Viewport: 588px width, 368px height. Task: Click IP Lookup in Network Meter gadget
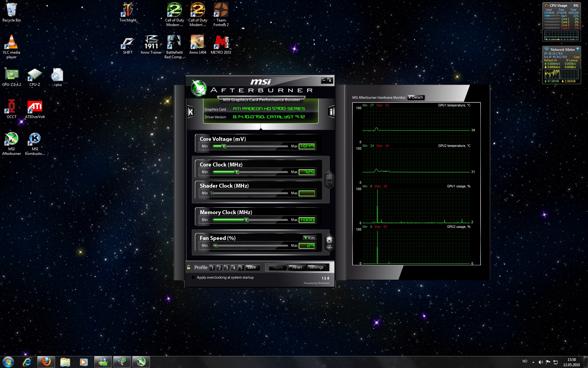(571, 60)
